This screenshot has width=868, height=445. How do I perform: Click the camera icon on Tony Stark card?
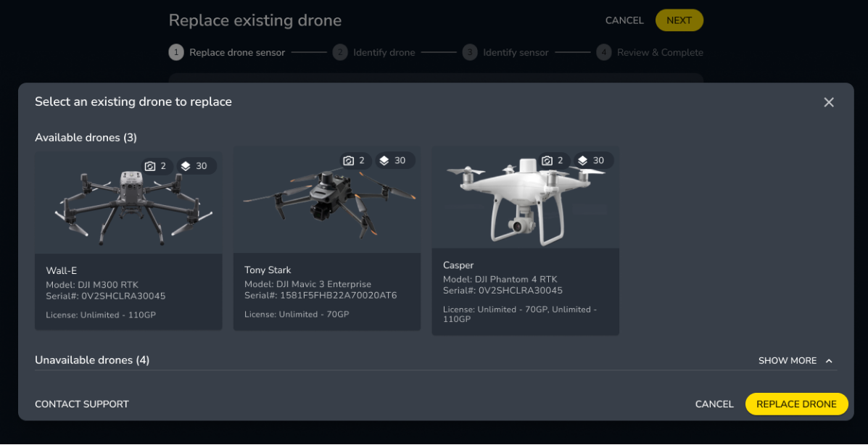point(347,160)
